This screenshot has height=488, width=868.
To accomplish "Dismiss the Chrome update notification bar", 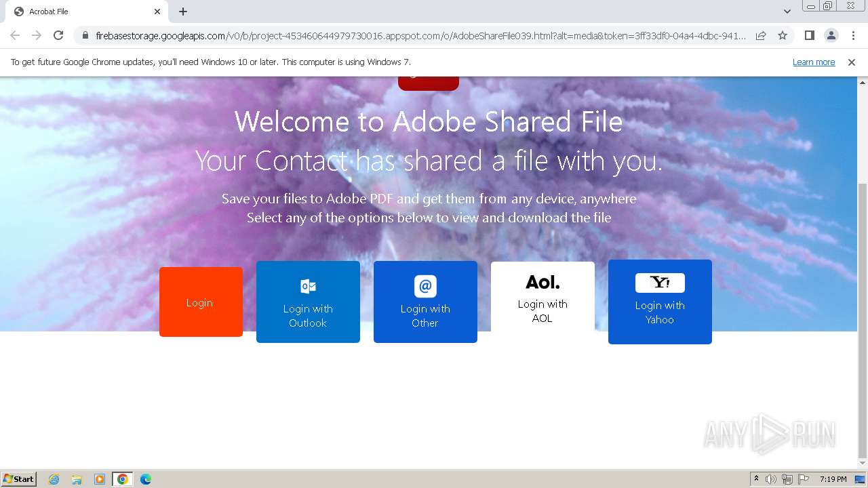I will (852, 62).
